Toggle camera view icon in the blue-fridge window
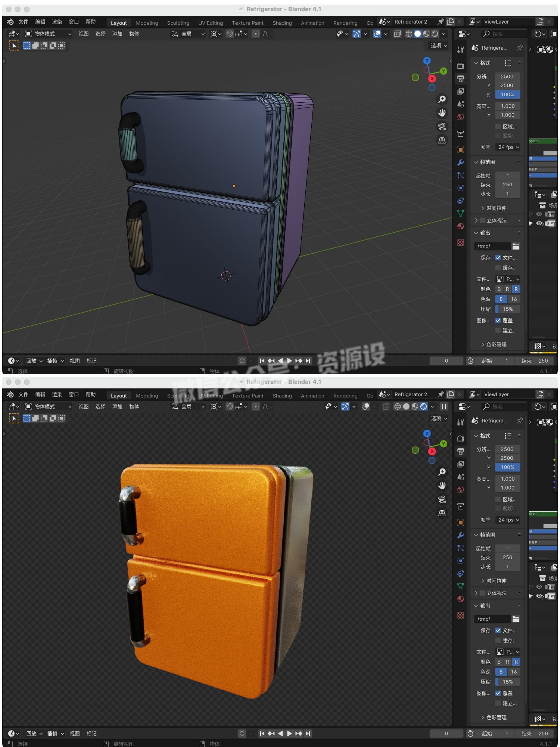This screenshot has width=560, height=747. click(442, 127)
